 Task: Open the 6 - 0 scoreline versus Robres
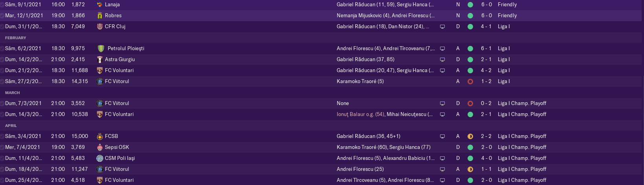486,16
